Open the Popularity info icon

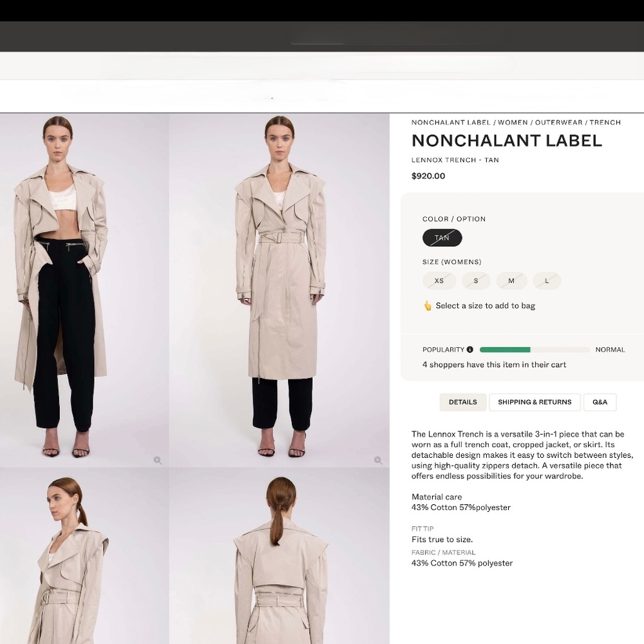click(469, 349)
